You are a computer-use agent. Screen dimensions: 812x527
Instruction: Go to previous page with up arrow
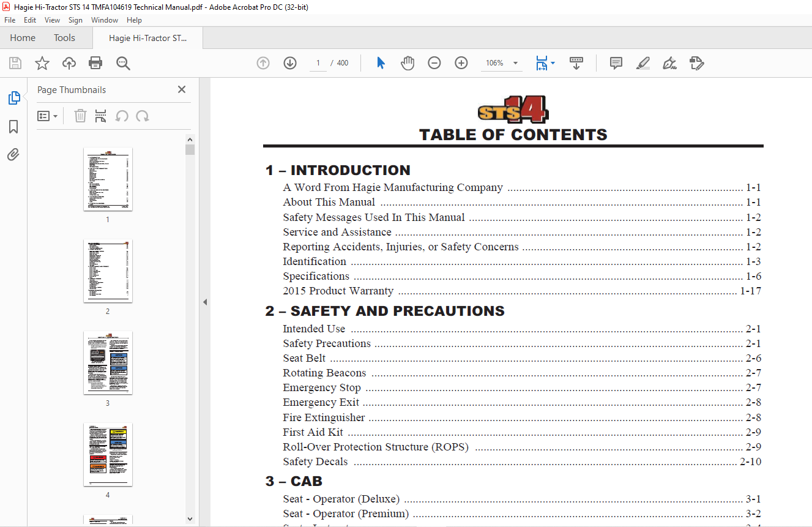(x=263, y=63)
